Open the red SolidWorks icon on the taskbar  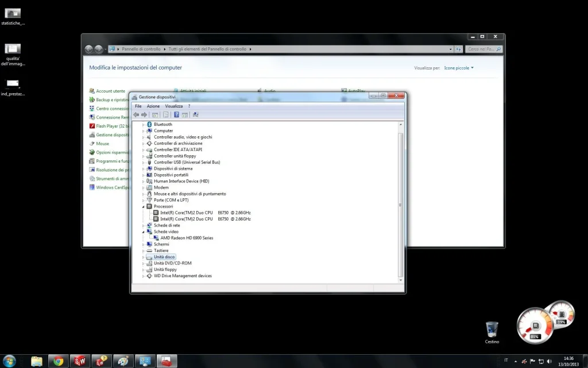(x=80, y=361)
